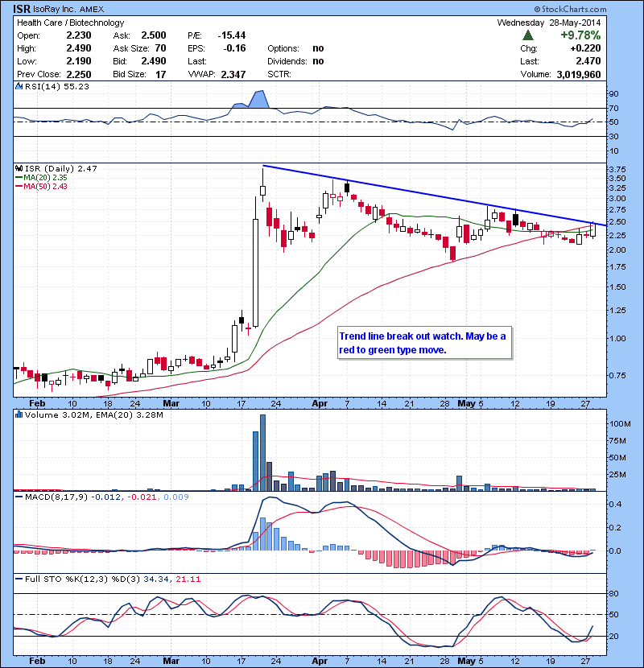Click the EPS value -0.16
Image resolution: width=644 pixels, height=668 pixels.
pyautogui.click(x=234, y=48)
